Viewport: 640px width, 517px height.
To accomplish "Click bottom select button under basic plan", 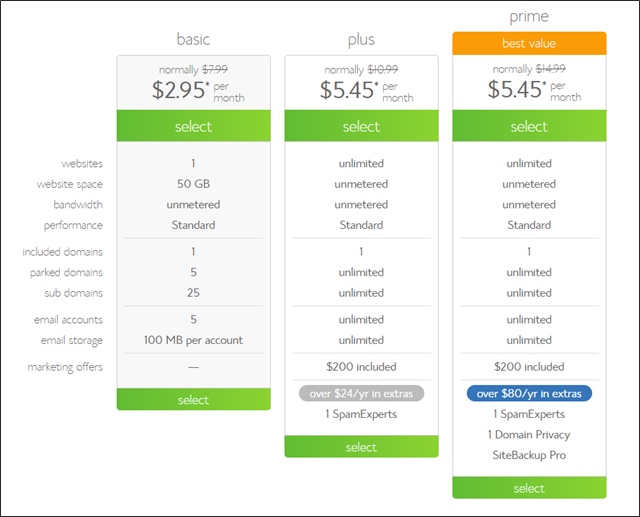I will pyautogui.click(x=193, y=399).
